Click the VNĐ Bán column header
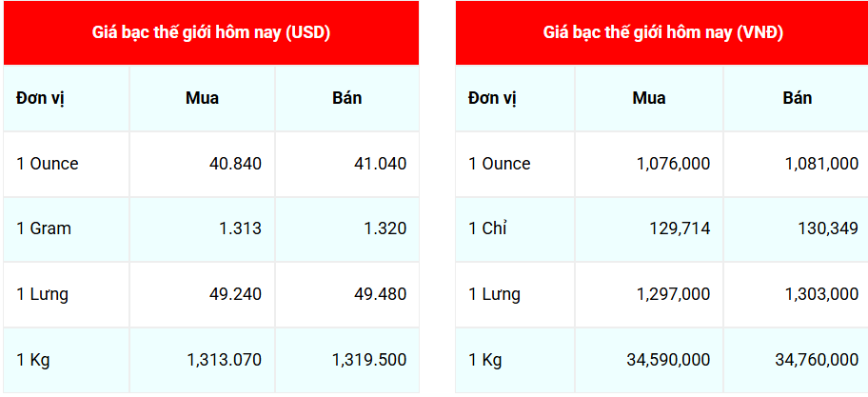This screenshot has width=868, height=397. point(798,98)
